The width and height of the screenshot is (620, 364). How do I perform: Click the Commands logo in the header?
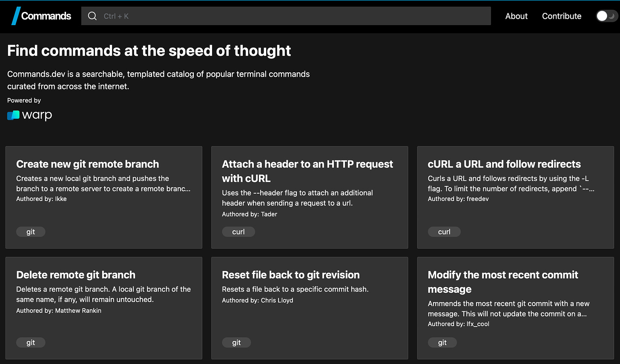[x=41, y=16]
